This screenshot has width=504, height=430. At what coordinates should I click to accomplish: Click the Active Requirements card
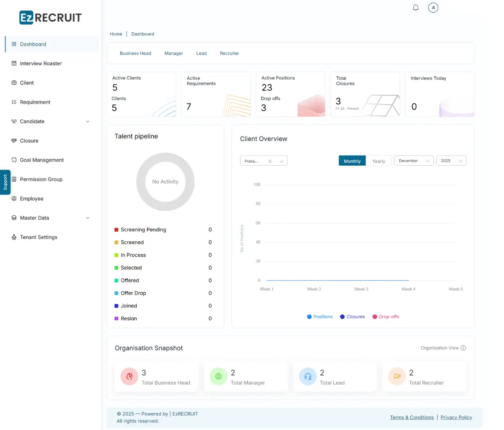pos(216,94)
